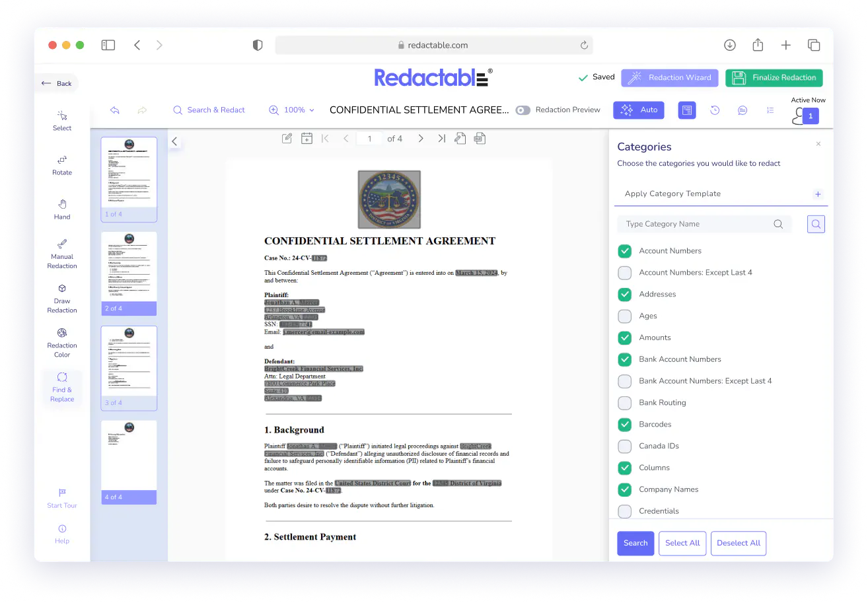Click the multi-page document icon
The image size is (868, 603).
(x=480, y=139)
